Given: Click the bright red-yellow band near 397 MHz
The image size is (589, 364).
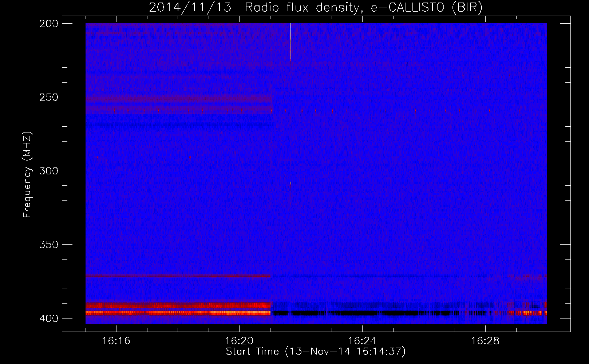Looking at the screenshot, I should pos(178,313).
